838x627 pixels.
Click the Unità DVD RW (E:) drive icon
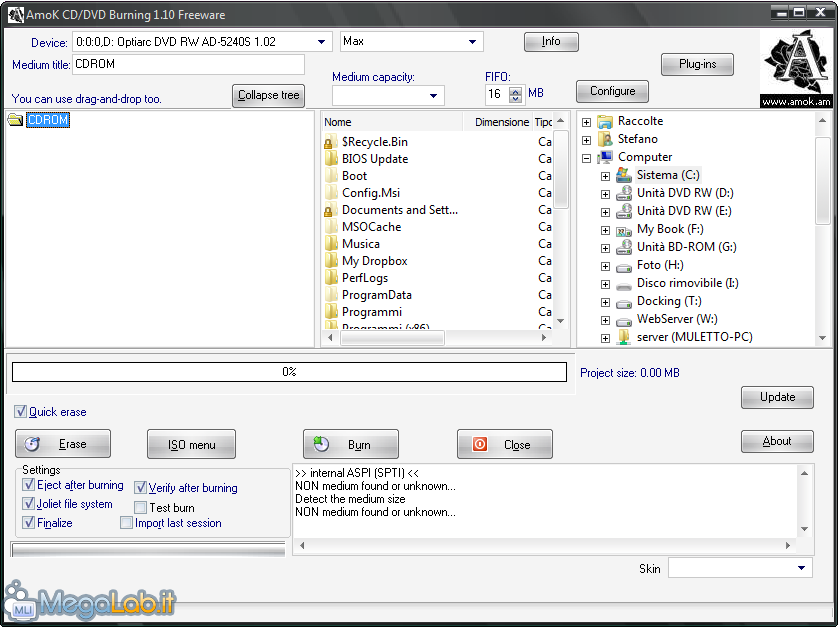pyautogui.click(x=624, y=211)
